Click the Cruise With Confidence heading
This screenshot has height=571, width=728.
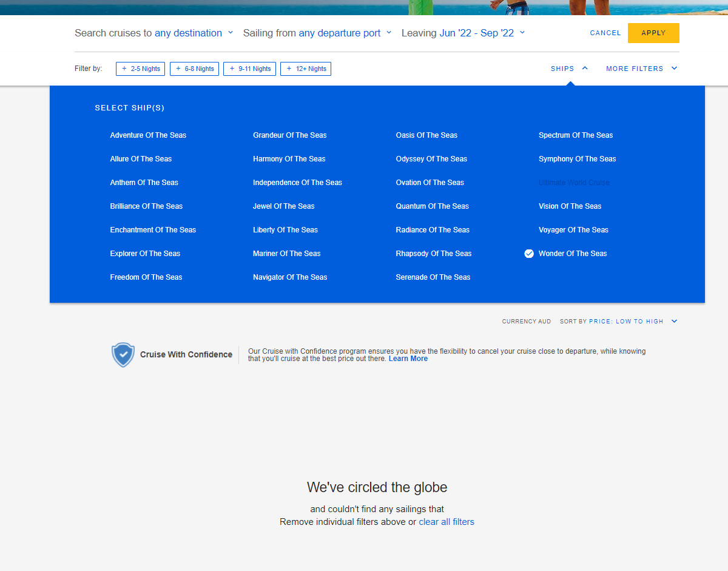pyautogui.click(x=186, y=354)
